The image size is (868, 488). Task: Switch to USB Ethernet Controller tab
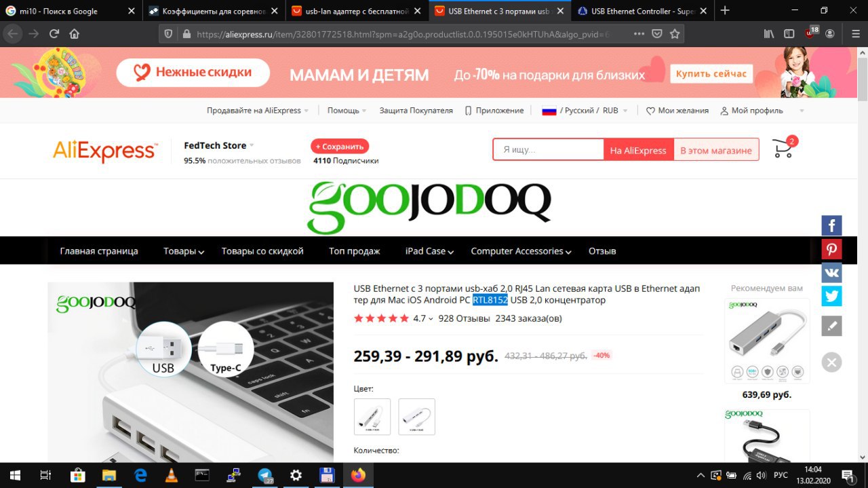click(642, 11)
